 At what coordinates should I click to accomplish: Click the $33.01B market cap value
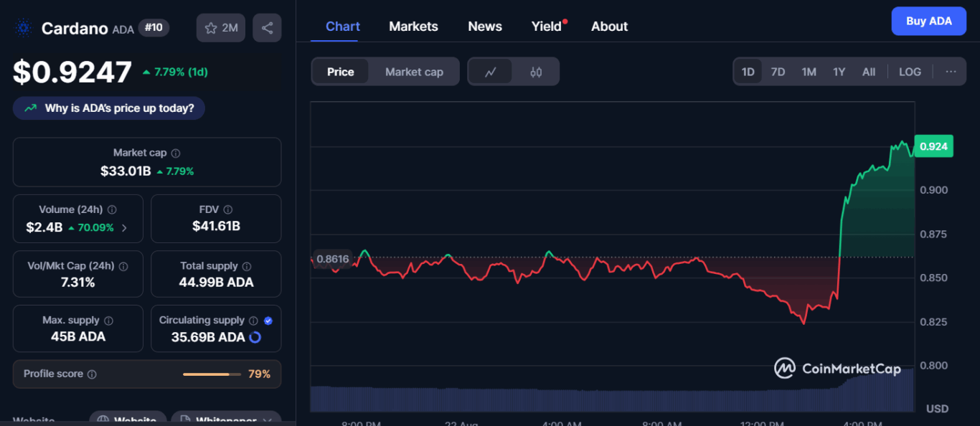126,171
